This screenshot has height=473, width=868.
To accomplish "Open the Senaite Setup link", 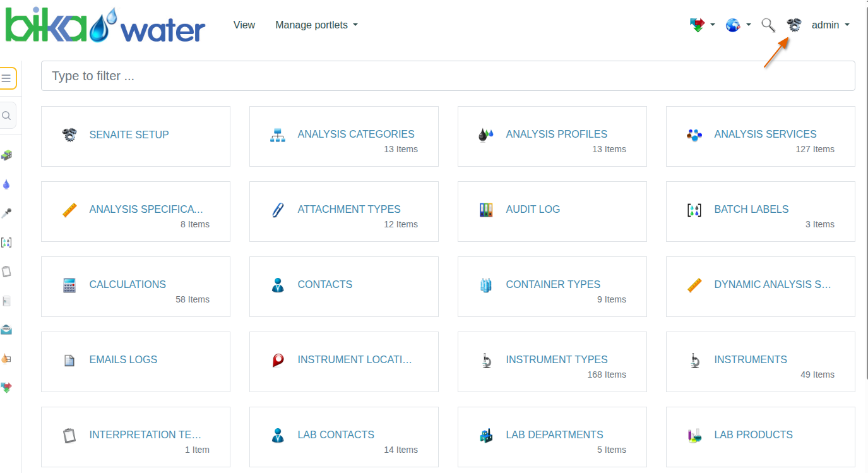I will [129, 135].
